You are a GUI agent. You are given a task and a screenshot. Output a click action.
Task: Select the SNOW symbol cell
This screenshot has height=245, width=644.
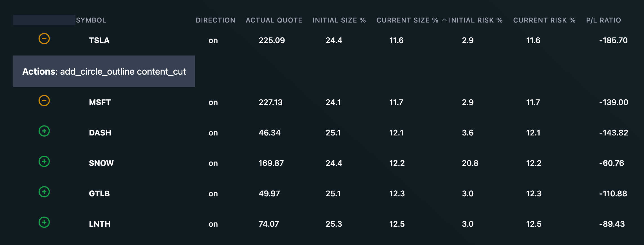pos(101,163)
